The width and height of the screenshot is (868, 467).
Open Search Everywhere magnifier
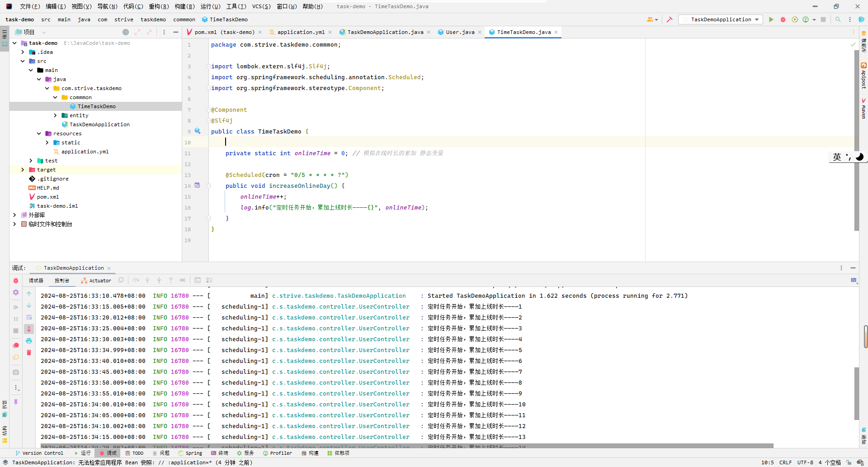coord(838,19)
